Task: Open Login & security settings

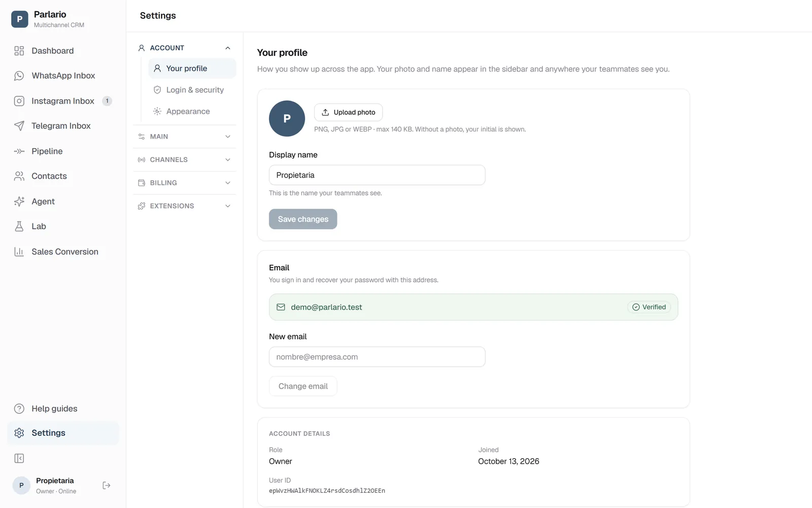Action: (192, 90)
